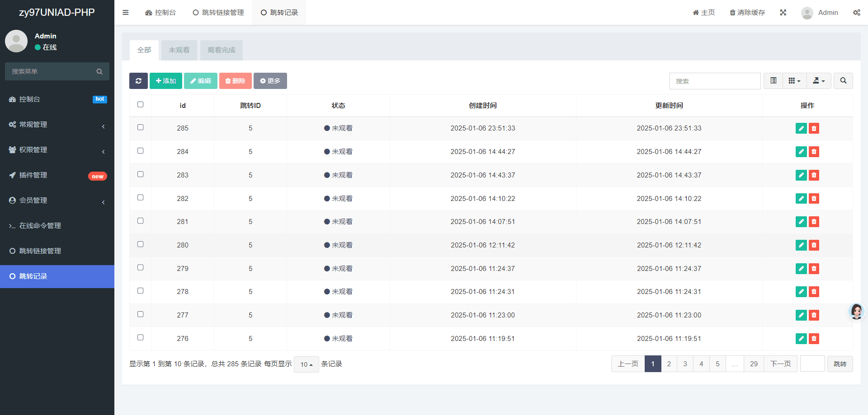
Task: Toggle the sidebar hamburger menu icon
Action: coord(126,13)
